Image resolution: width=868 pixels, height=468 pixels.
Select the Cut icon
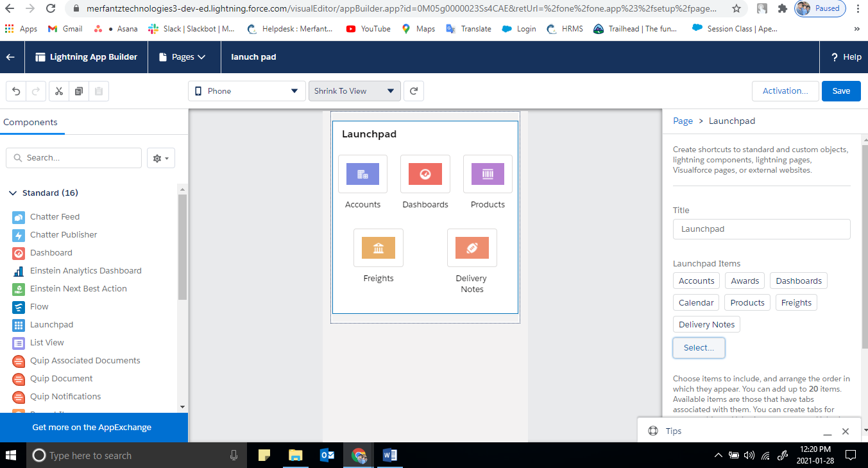[58, 91]
